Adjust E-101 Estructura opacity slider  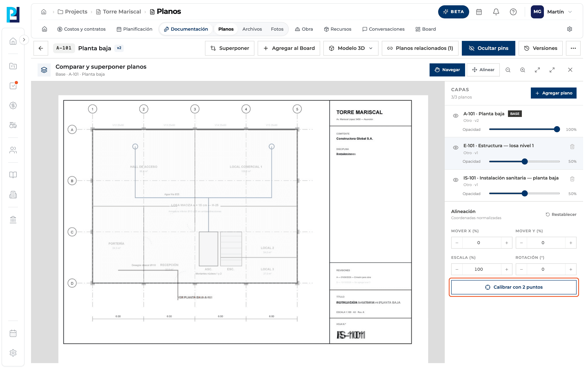pos(524,161)
